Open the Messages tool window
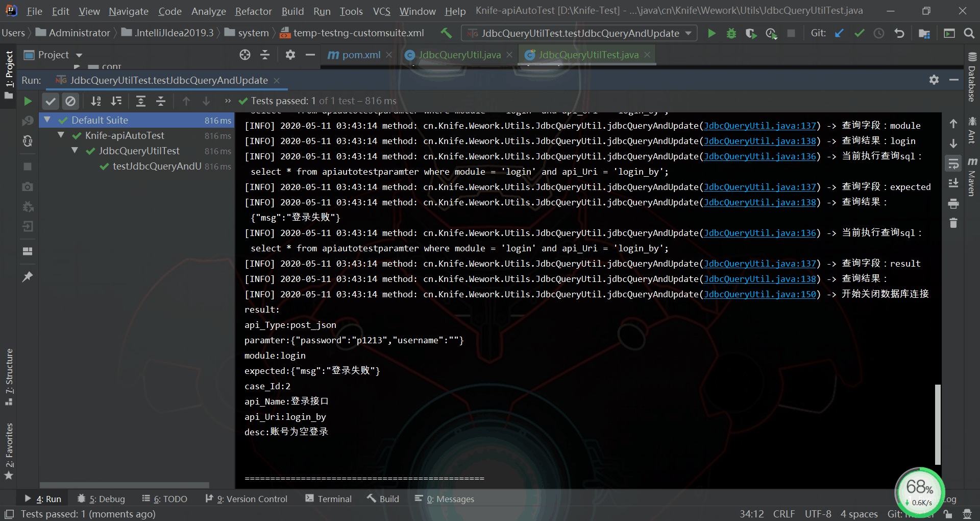 [x=445, y=499]
